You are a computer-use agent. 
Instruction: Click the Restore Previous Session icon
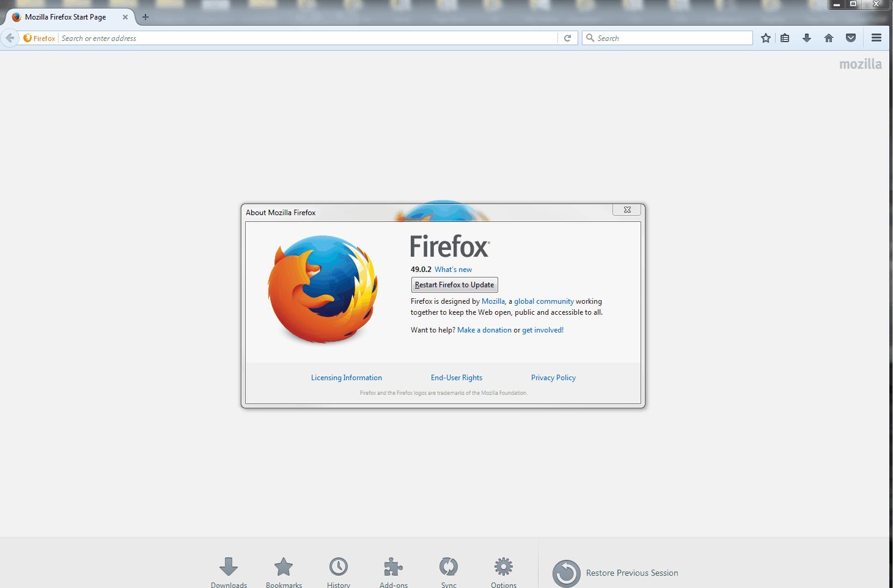point(567,573)
